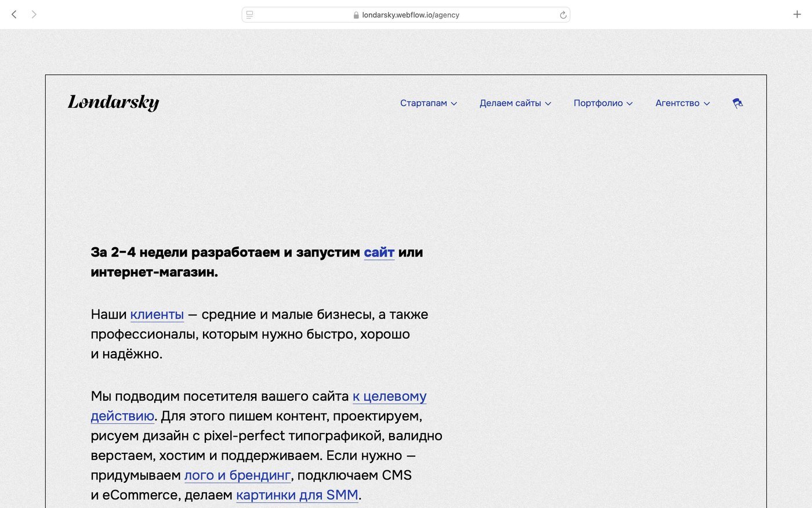Select Стартапам in the navigation menu
812x508 pixels.
click(423, 103)
